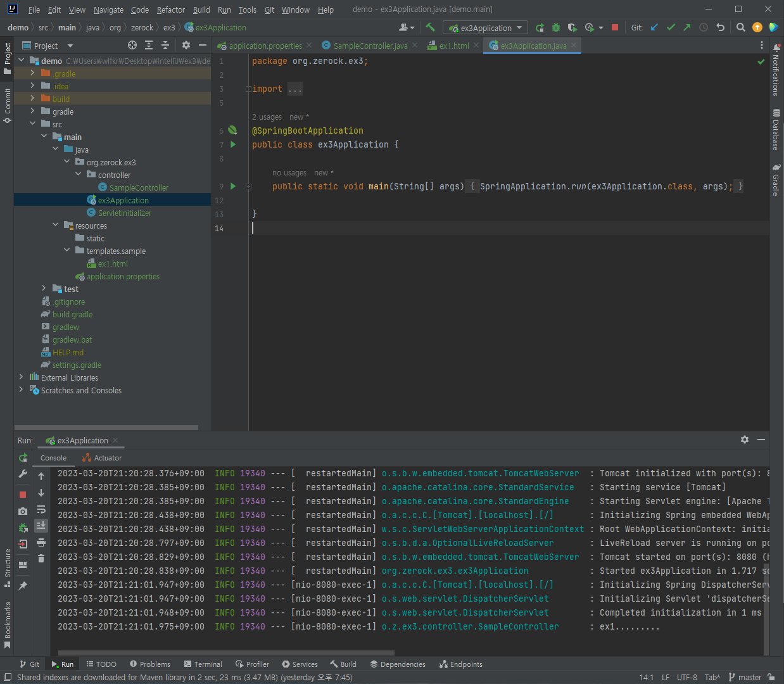Click the console horizontal scrollbar

pos(226,652)
